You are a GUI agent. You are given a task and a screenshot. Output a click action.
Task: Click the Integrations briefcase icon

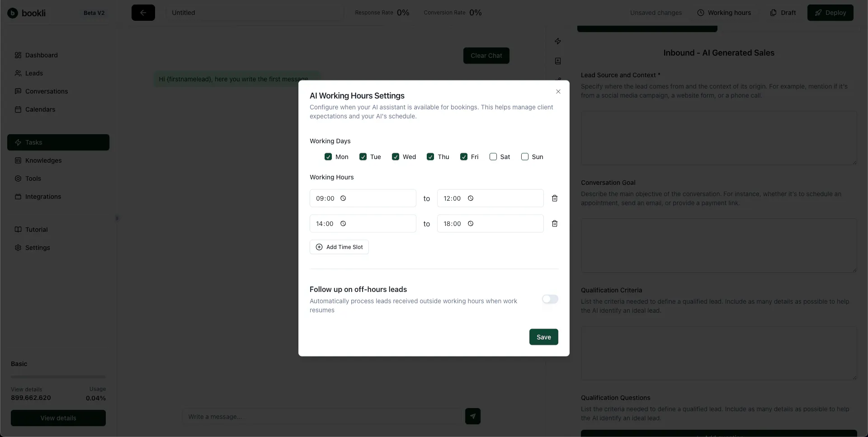[18, 197]
